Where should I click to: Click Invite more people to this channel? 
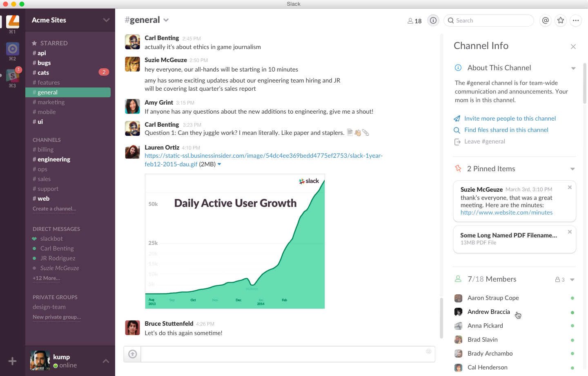point(510,119)
